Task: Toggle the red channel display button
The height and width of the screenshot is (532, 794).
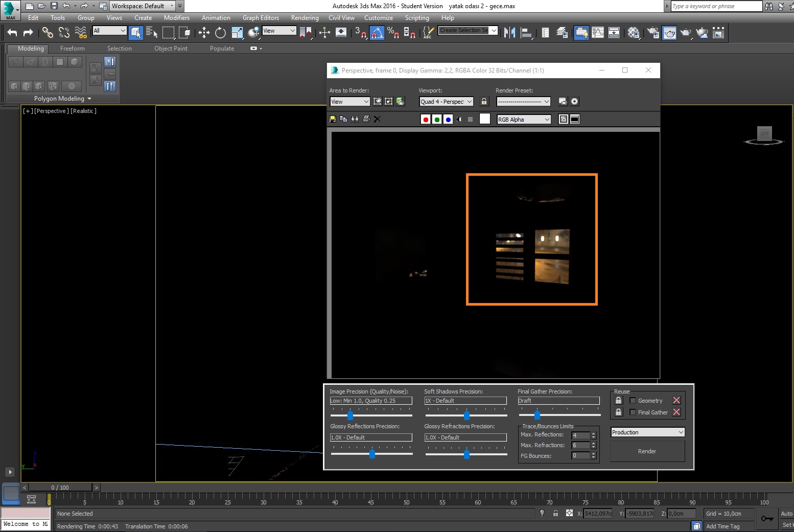Action: (425, 120)
